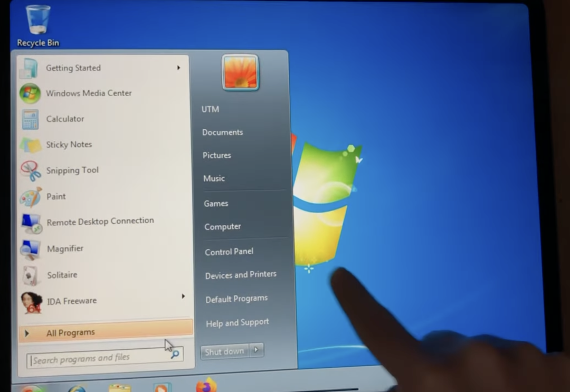
Task: Click the Start orb button
Action: click(x=33, y=388)
